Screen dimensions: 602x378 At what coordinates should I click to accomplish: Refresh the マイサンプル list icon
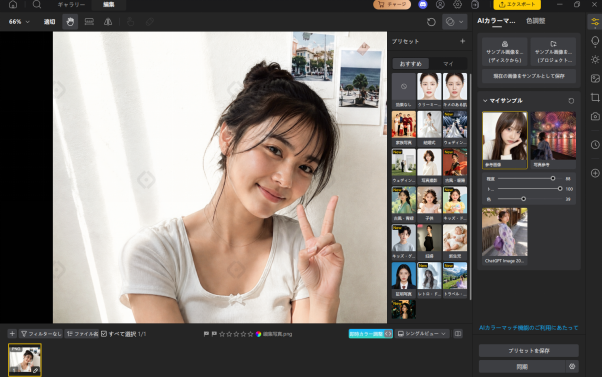pyautogui.click(x=571, y=101)
